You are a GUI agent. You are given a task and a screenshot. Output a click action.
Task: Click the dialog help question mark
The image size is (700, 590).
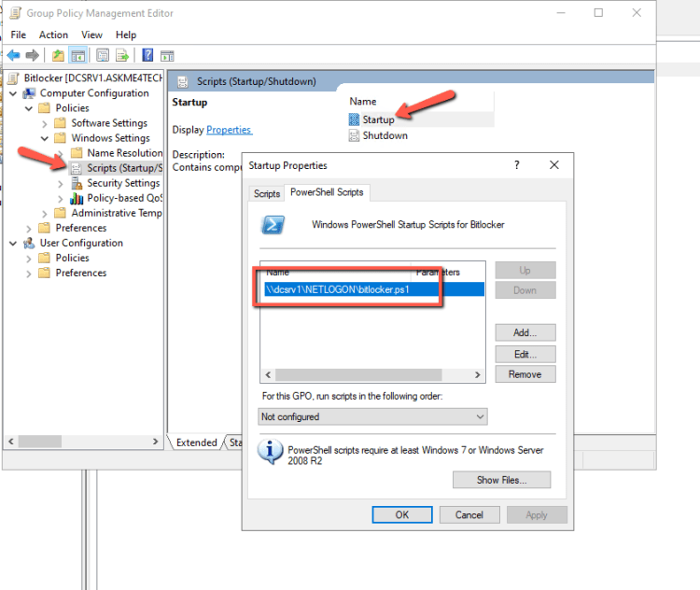pyautogui.click(x=517, y=165)
